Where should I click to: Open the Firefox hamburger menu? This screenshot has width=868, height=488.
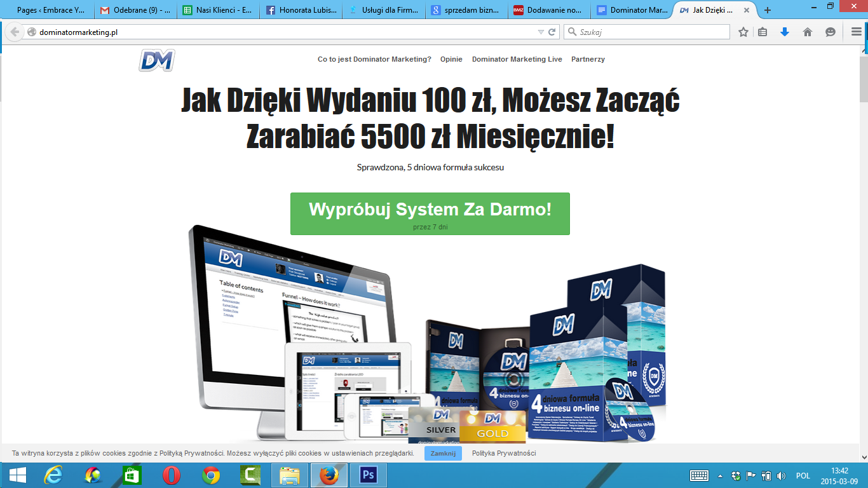856,32
